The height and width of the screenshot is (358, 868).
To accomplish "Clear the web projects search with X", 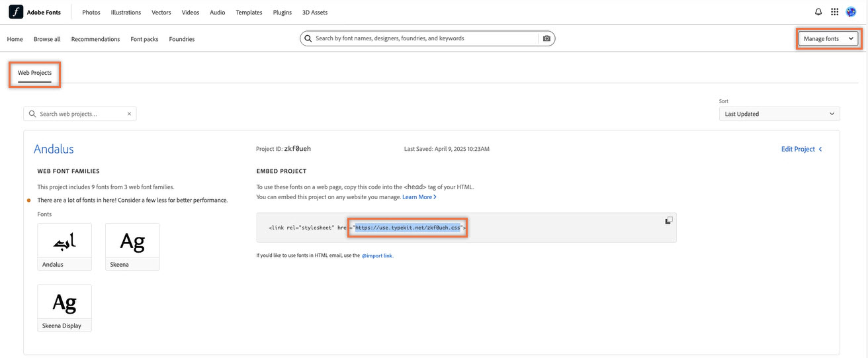I will pos(130,114).
